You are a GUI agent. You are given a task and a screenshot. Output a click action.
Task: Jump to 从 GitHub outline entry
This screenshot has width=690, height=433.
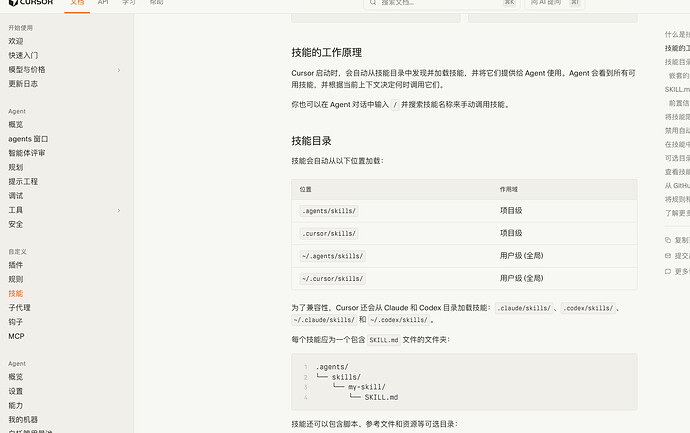[x=677, y=186]
